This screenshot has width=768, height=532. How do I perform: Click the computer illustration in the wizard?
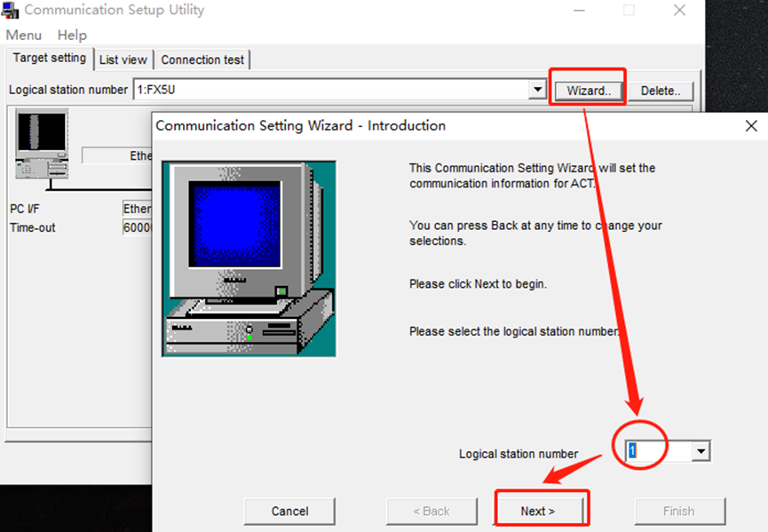coord(249,258)
